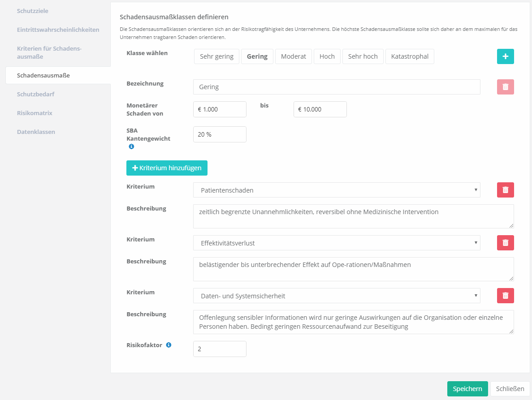Remove the Daten- und Systemsicherheit criterion

(505, 296)
